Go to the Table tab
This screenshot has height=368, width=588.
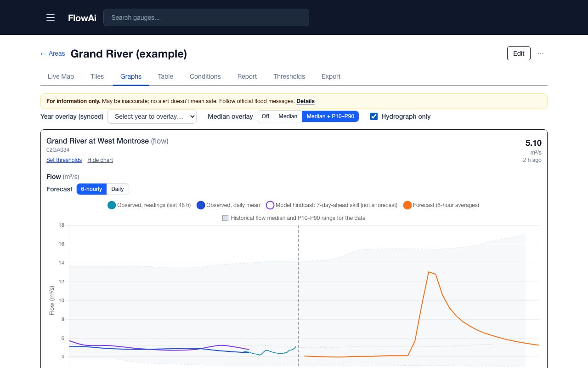[x=165, y=76]
